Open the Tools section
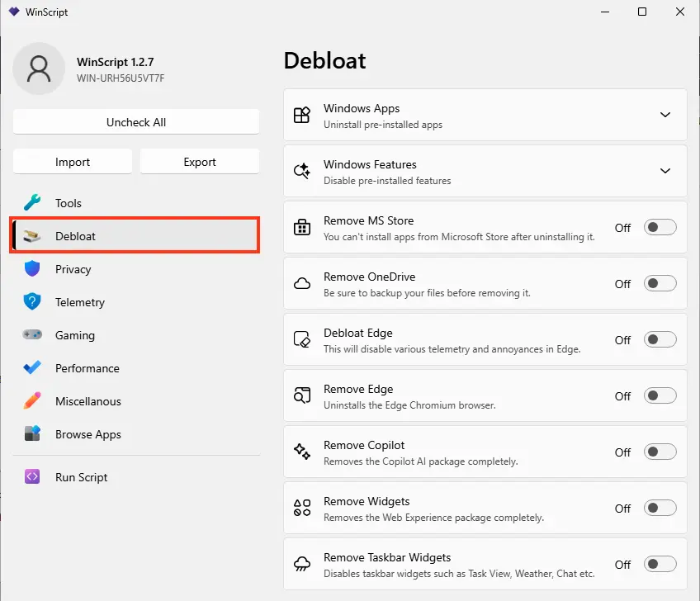The image size is (700, 601). coord(135,203)
